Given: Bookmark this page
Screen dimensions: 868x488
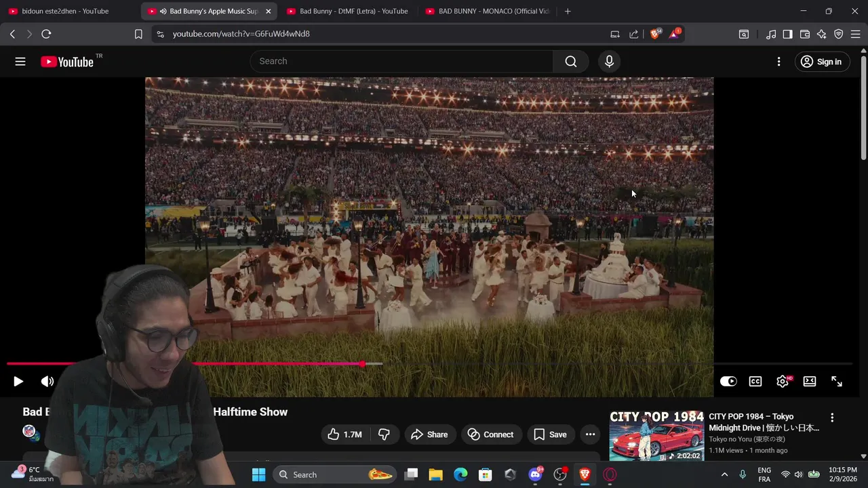Looking at the screenshot, I should [x=138, y=34].
